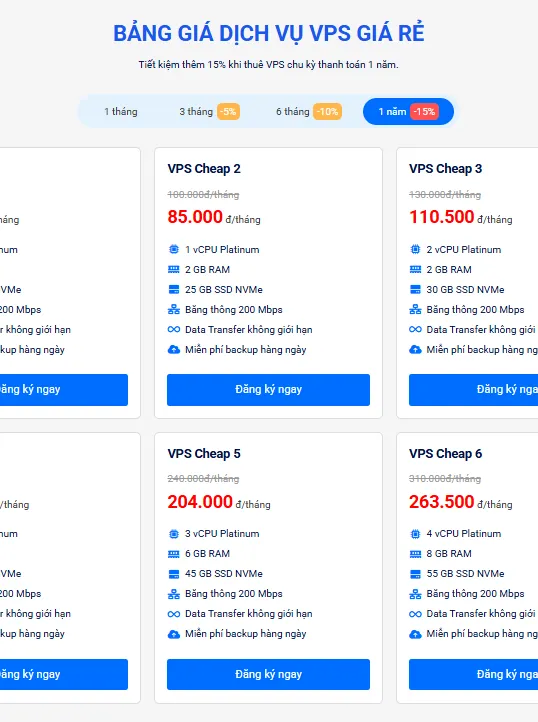Click the 85.000 price text

(195, 216)
